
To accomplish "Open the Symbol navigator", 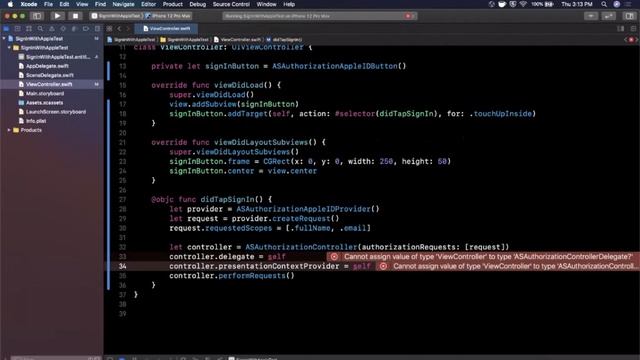I will (29, 29).
